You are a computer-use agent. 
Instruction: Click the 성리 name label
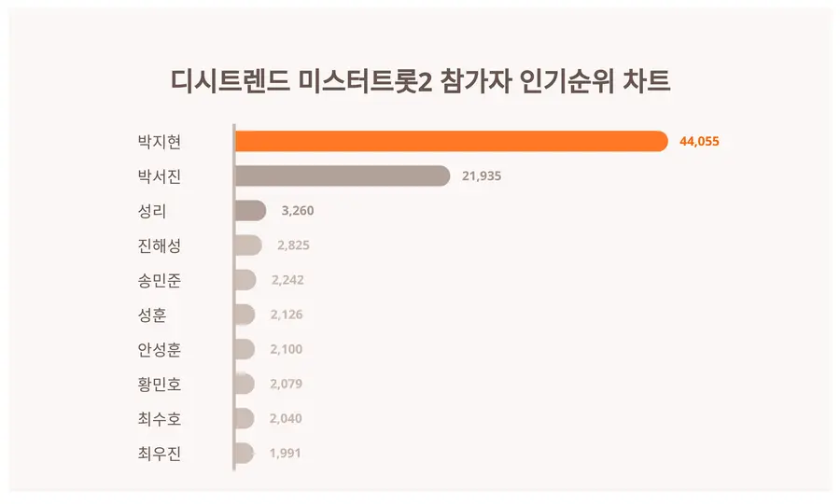pyautogui.click(x=151, y=211)
